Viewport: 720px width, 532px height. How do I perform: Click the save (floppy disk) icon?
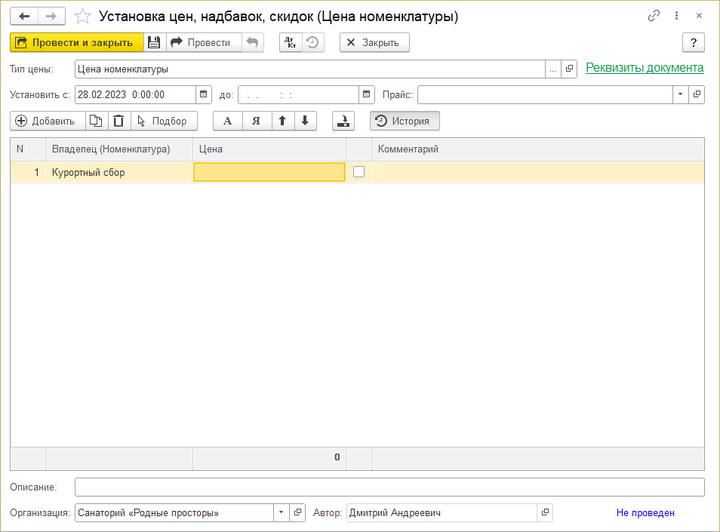click(154, 42)
